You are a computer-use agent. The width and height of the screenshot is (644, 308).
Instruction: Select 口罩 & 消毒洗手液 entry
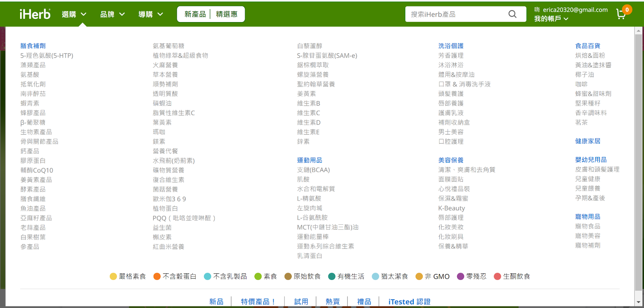point(464,84)
